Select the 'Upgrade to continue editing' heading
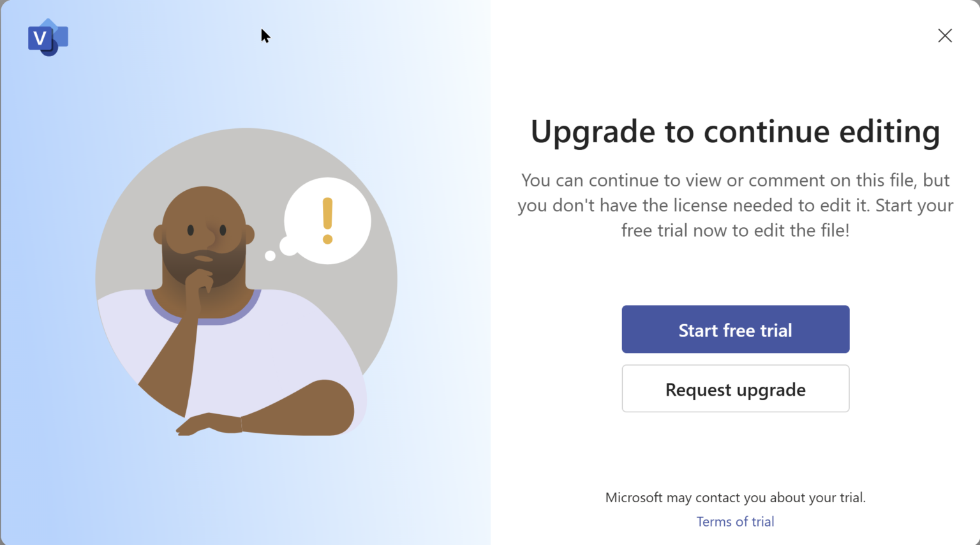 point(735,131)
